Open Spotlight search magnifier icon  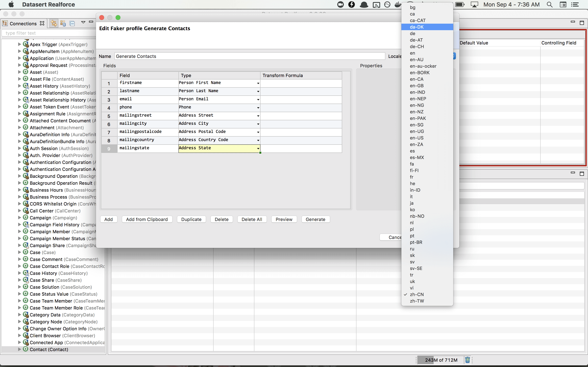click(549, 4)
